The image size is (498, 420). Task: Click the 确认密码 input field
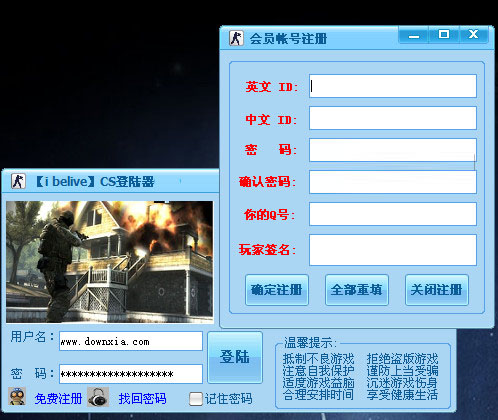pyautogui.click(x=393, y=182)
